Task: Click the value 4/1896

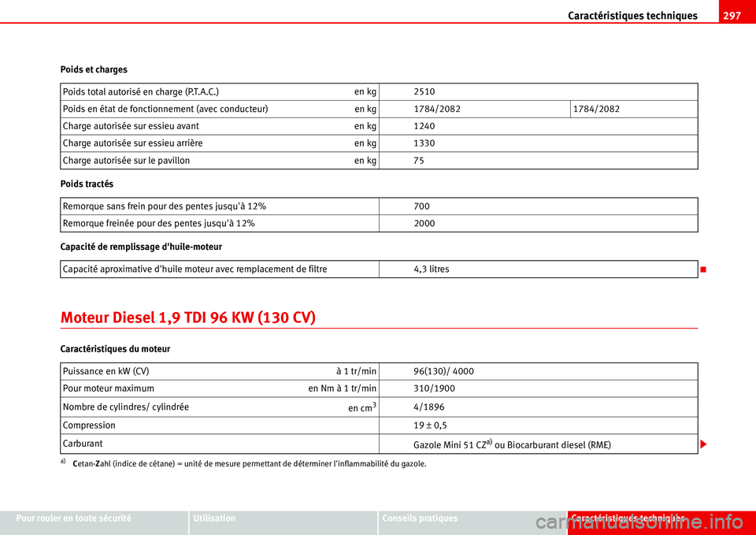Action: tap(429, 407)
